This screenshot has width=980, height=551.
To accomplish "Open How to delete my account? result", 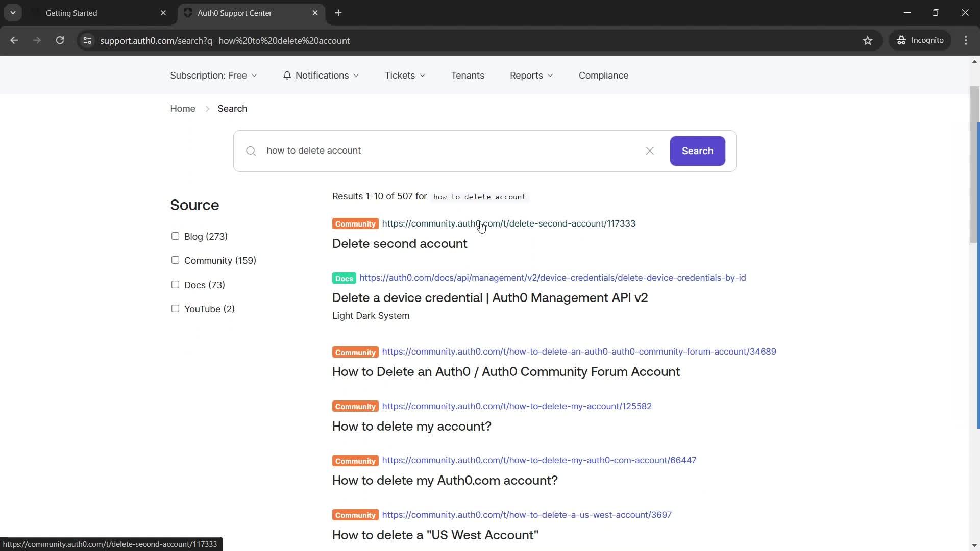I will (x=411, y=426).
